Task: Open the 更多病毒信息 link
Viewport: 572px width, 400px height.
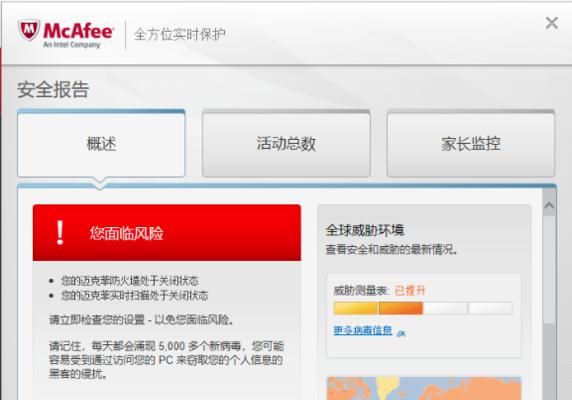Action: tap(363, 330)
